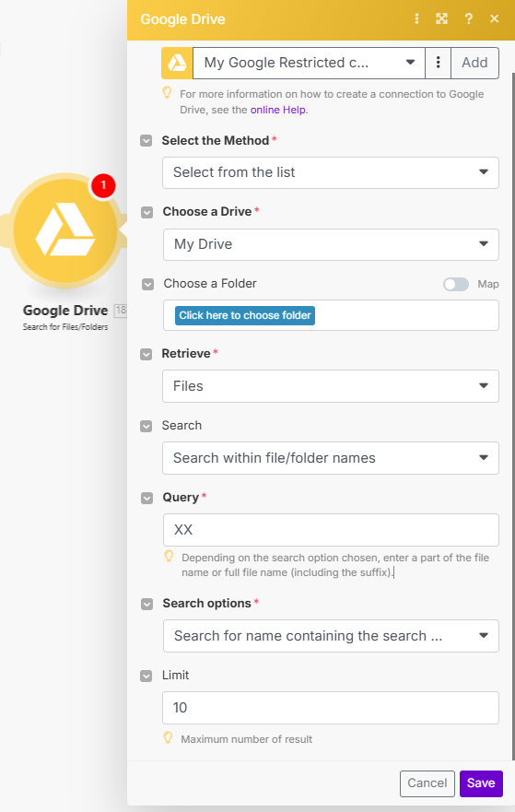Viewport: 515px width, 812px height.
Task: Expand the Google Drive panel to fullscreen
Action: (x=441, y=19)
